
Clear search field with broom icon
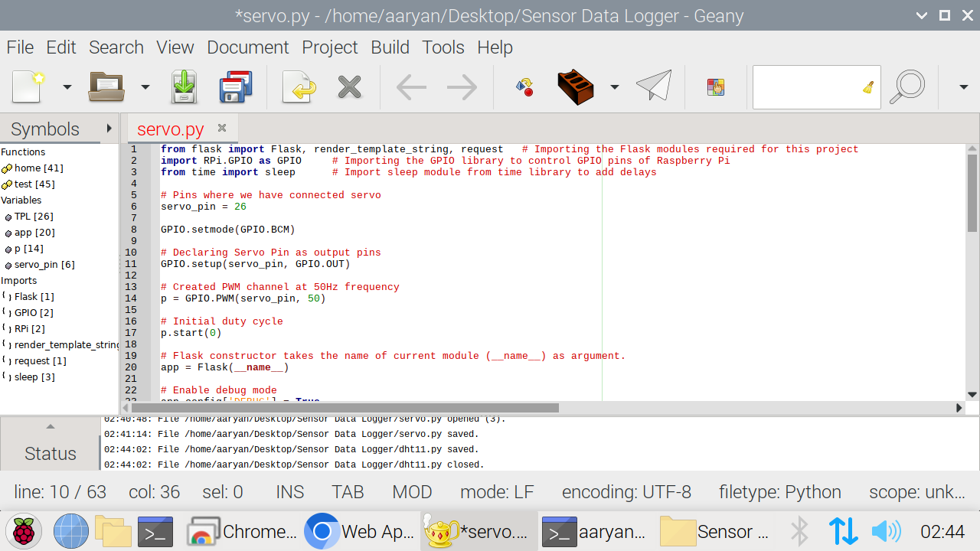(868, 87)
